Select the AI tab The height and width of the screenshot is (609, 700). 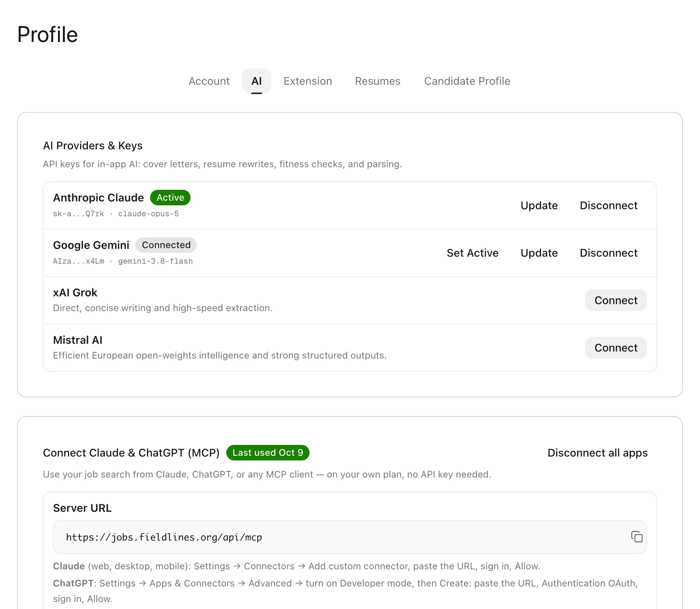pos(257,81)
